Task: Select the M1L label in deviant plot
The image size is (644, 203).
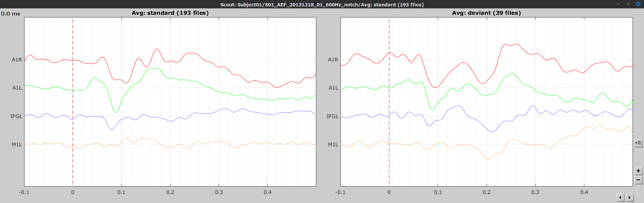Action: (333, 145)
